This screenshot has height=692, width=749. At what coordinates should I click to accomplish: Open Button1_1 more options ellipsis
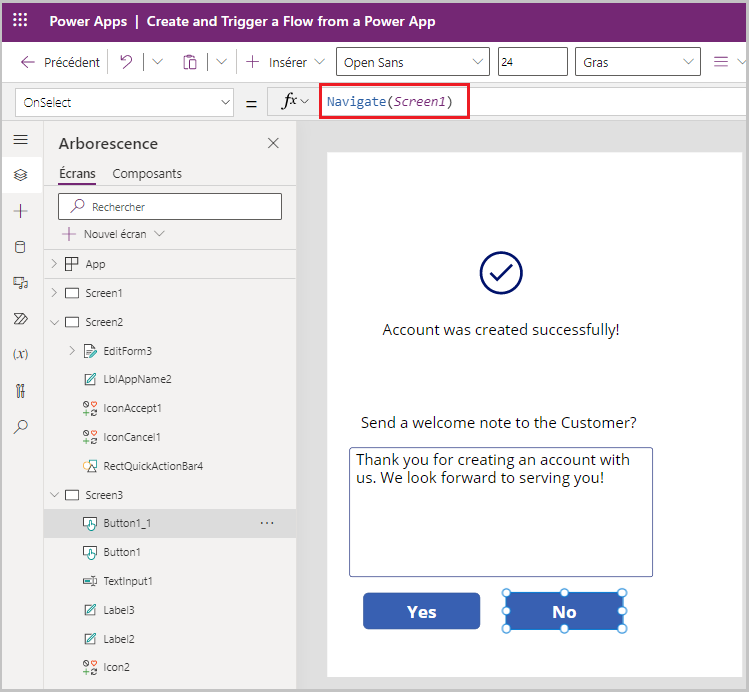click(267, 523)
